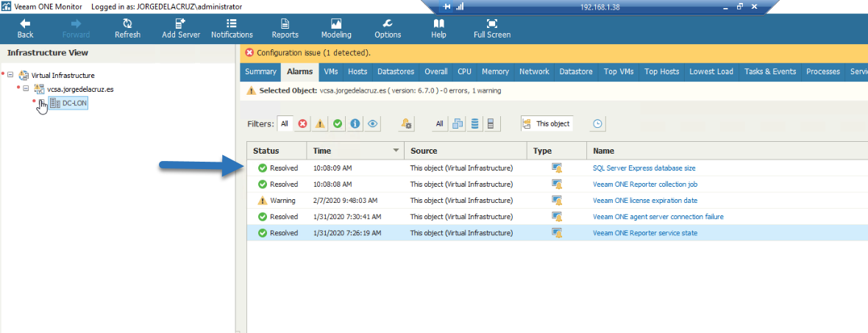Screen dimensions: 868x333
Task: Open 'Veeam ONE Reporter service state' alarm
Action: point(645,233)
